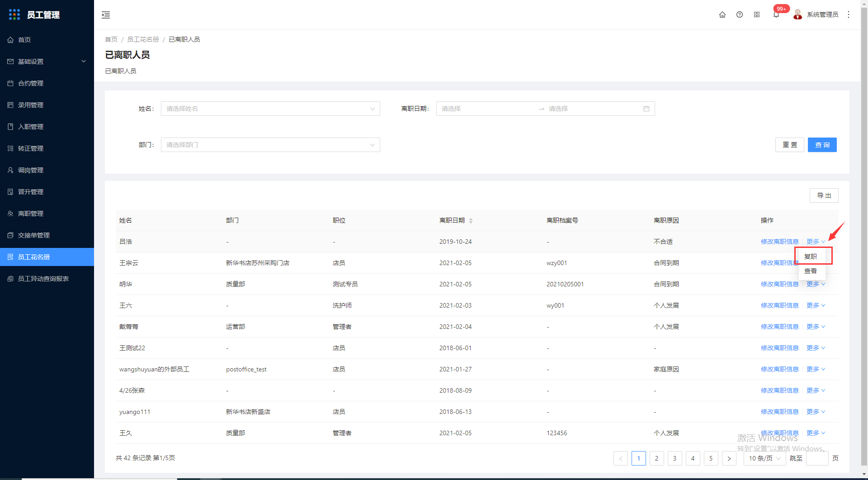The image size is (868, 480).
Task: Open 离职管理 in the sidebar
Action: click(x=47, y=214)
